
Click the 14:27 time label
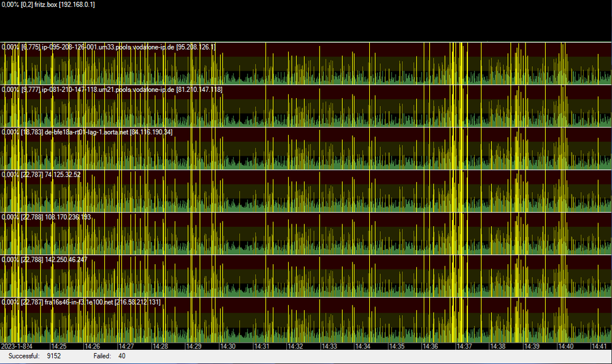tap(126, 346)
